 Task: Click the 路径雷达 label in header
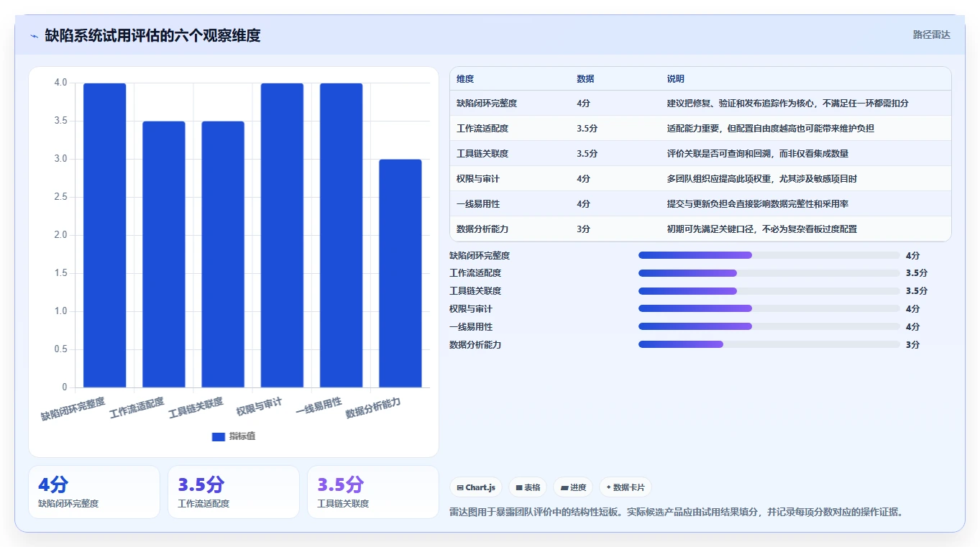click(x=931, y=35)
